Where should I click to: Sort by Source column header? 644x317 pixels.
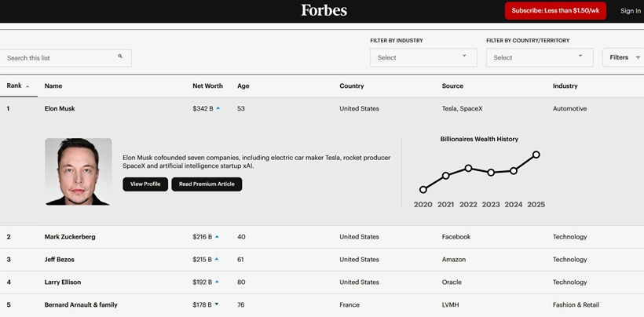(452, 86)
